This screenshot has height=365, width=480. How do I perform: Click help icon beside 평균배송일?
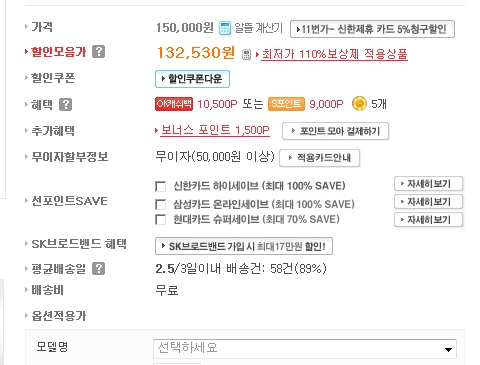[98, 268]
